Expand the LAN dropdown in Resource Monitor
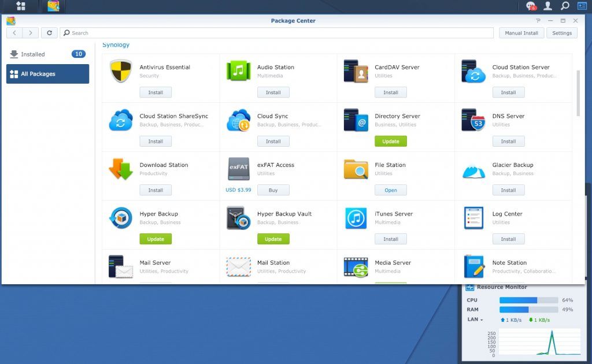 [475, 320]
